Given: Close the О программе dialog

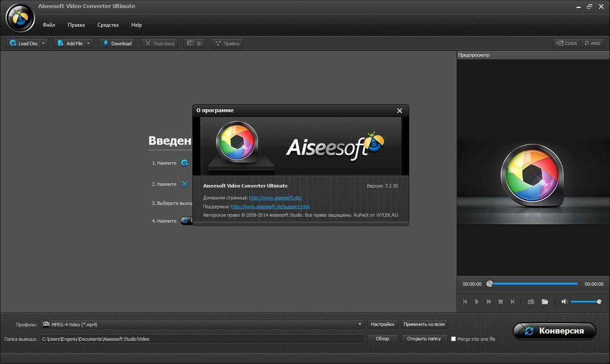Looking at the screenshot, I should click(399, 110).
